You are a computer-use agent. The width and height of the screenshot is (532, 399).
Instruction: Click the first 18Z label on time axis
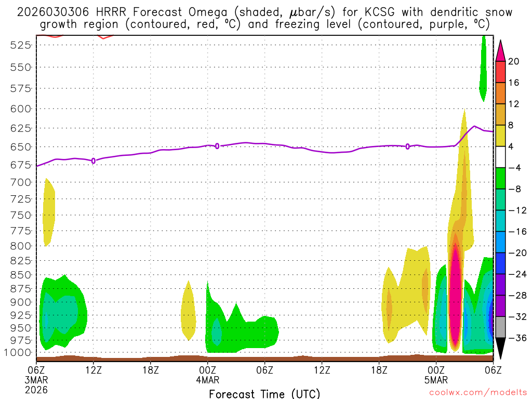tap(151, 370)
